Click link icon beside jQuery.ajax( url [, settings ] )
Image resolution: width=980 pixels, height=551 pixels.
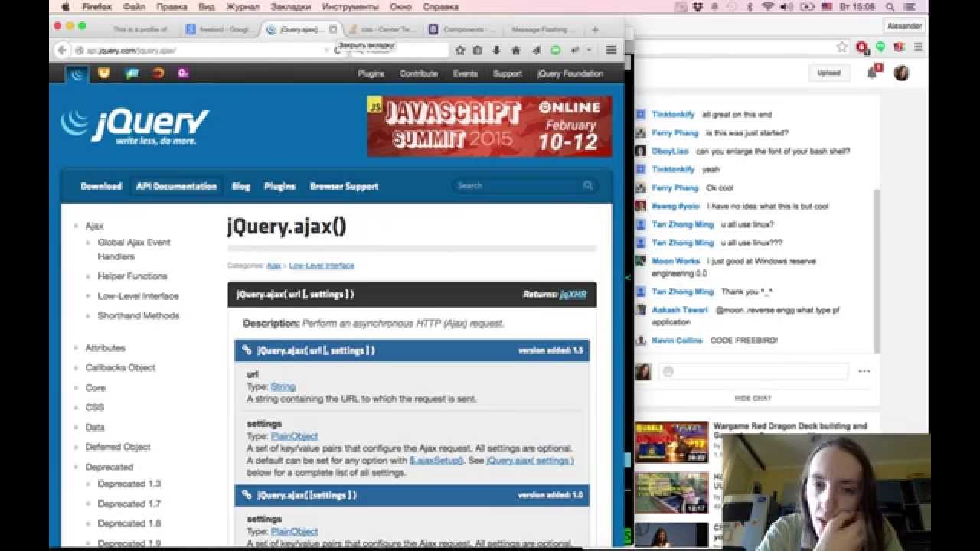247,350
